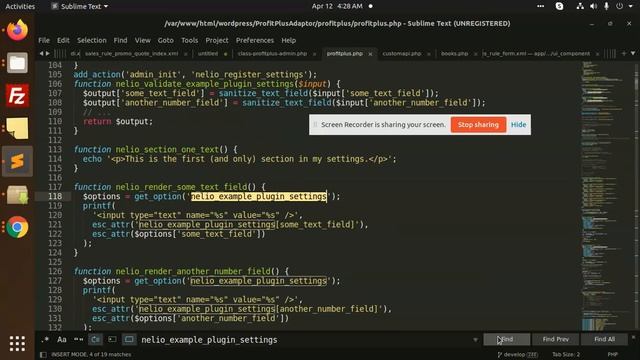This screenshot has height=360, width=640.
Task: Change Tab Size: 2 setting
Action: point(566,355)
